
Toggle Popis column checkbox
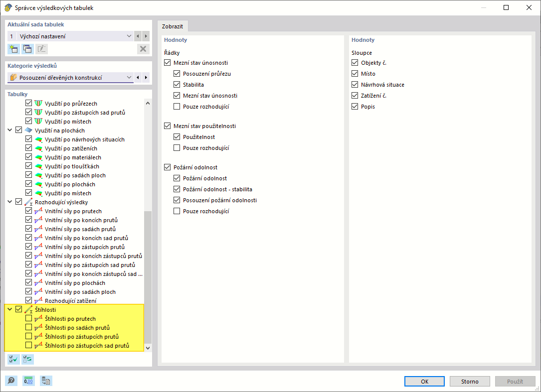click(355, 107)
